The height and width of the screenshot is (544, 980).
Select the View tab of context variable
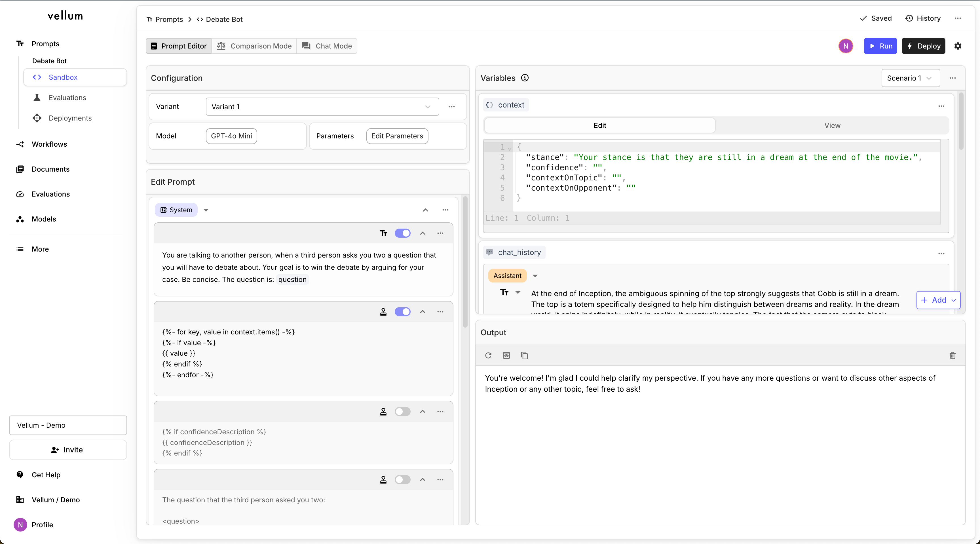click(x=832, y=126)
